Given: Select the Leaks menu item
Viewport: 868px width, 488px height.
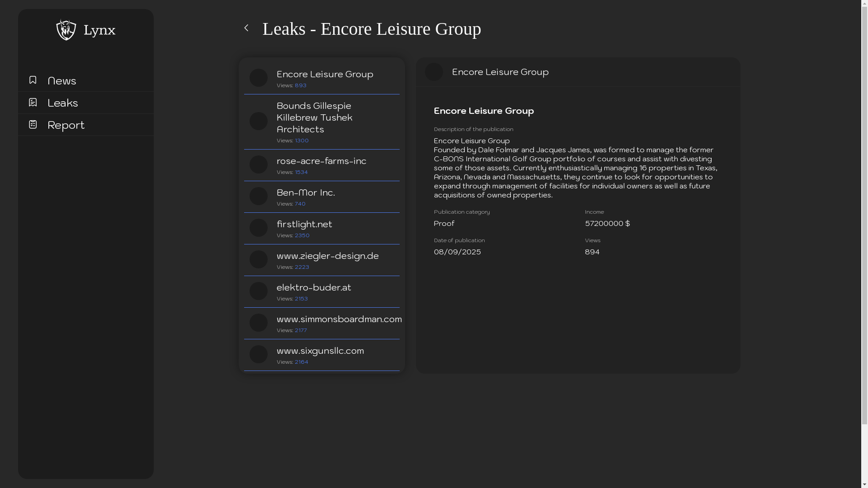Looking at the screenshot, I should (x=63, y=103).
